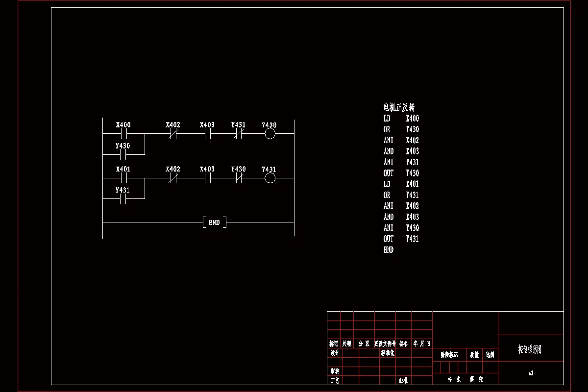Viewport: 588px width, 392px height.
Task: Select the OUT Y431 instruction text
Action: point(399,239)
